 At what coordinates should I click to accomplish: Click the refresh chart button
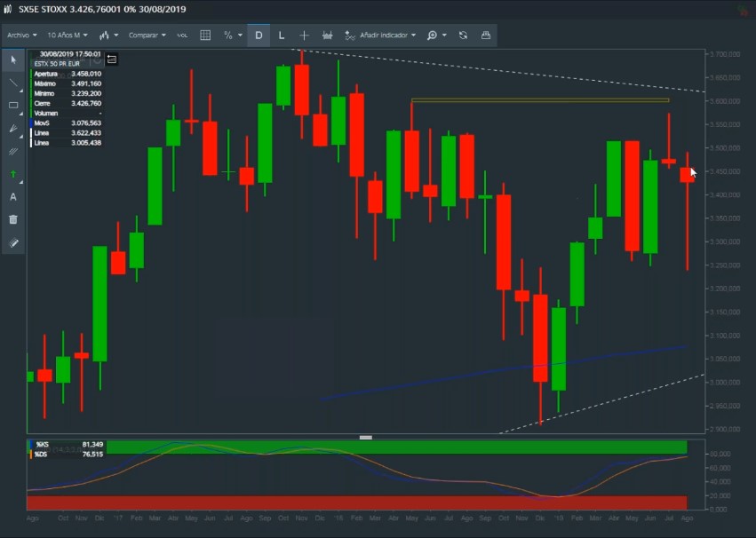point(463,36)
